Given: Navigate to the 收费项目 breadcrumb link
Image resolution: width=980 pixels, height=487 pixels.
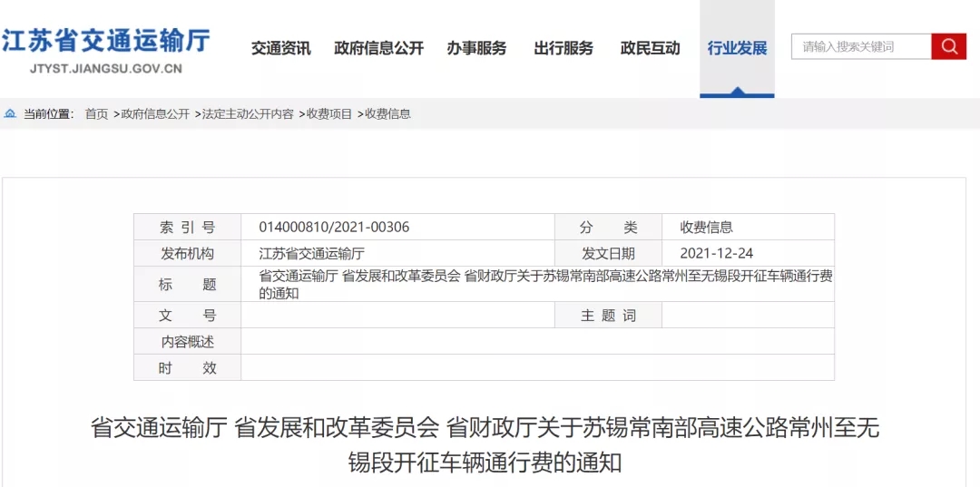Looking at the screenshot, I should (x=328, y=114).
